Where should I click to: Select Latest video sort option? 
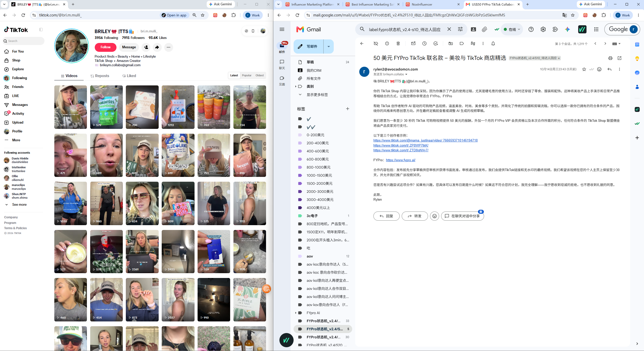234,75
